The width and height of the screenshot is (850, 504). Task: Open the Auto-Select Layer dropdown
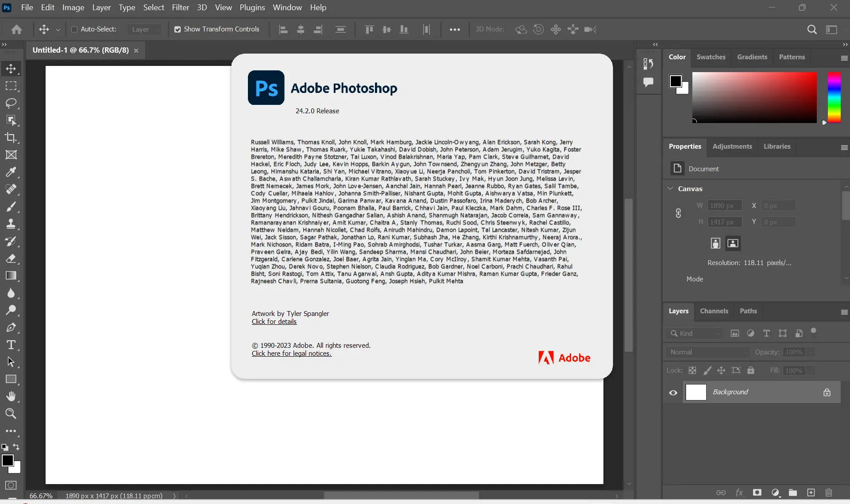click(144, 29)
